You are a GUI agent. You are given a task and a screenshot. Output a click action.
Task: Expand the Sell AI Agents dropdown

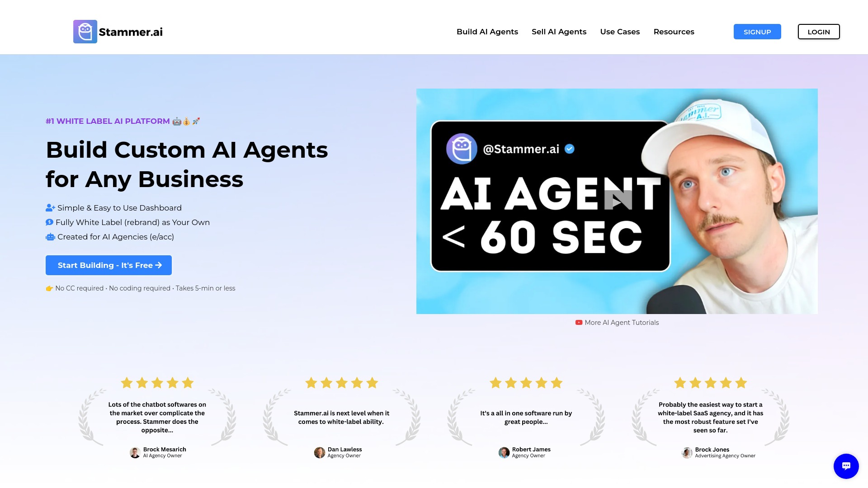point(559,32)
